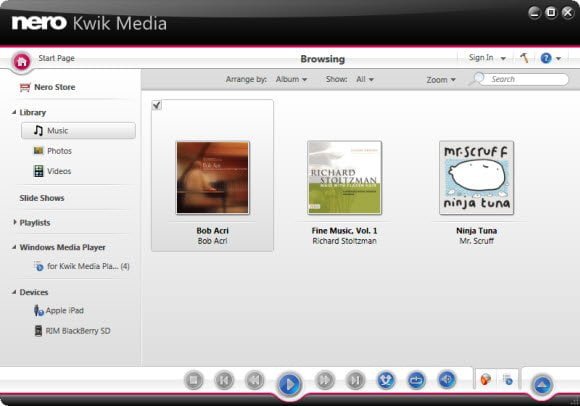Image resolution: width=580 pixels, height=406 pixels.
Task: Stop playback with the stop button
Action: point(194,380)
